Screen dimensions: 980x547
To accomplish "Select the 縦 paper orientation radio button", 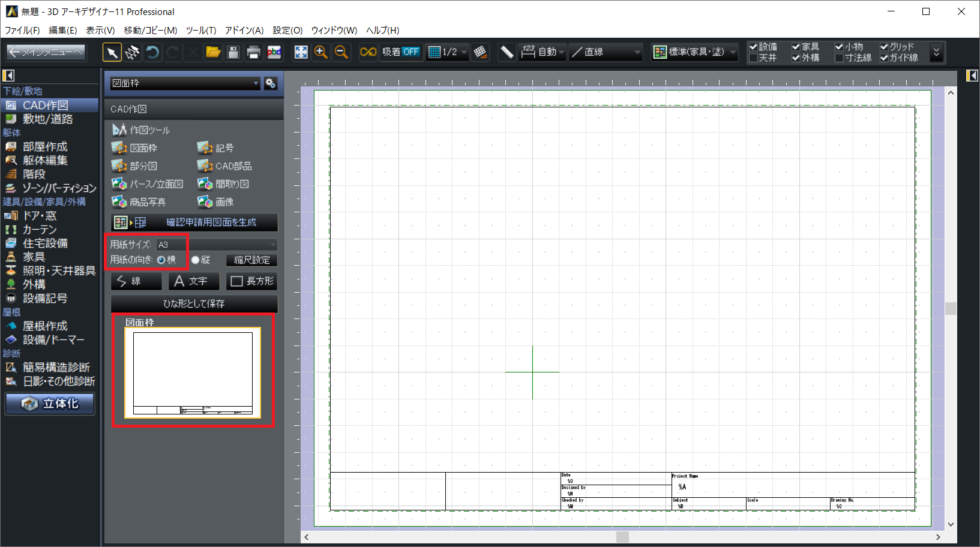I will click(196, 260).
